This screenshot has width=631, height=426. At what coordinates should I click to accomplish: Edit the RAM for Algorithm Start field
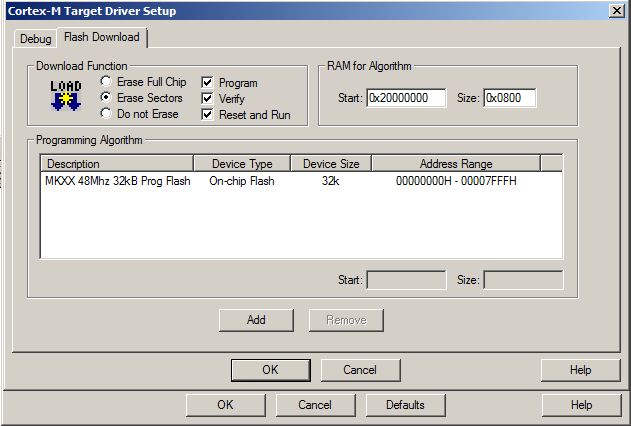pos(406,98)
